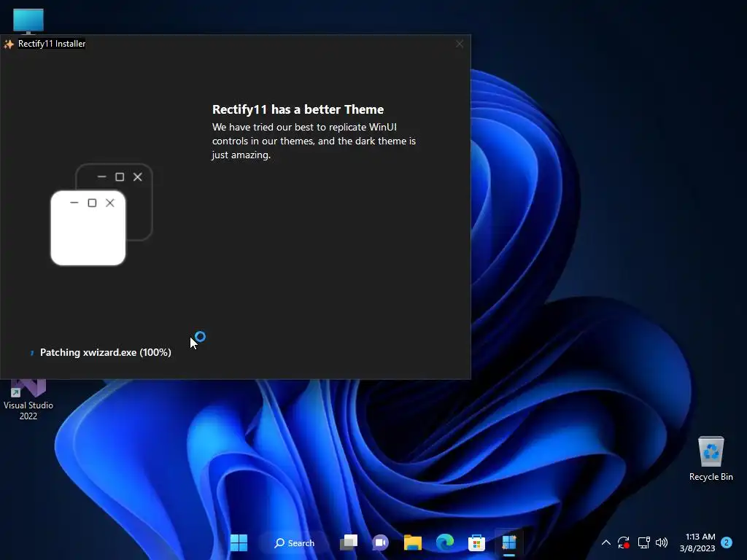The image size is (747, 560).
Task: Click the progress spinner beside Patching status
Action: tap(32, 353)
